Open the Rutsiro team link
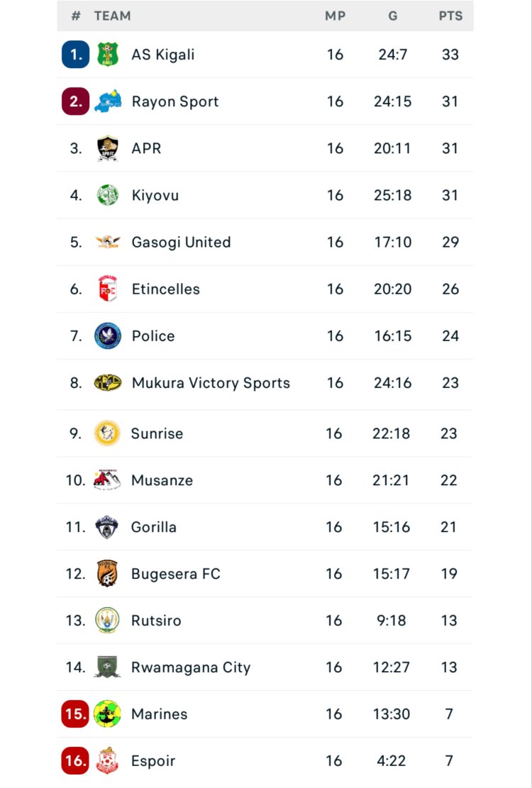The height and width of the screenshot is (788, 532). 156,621
